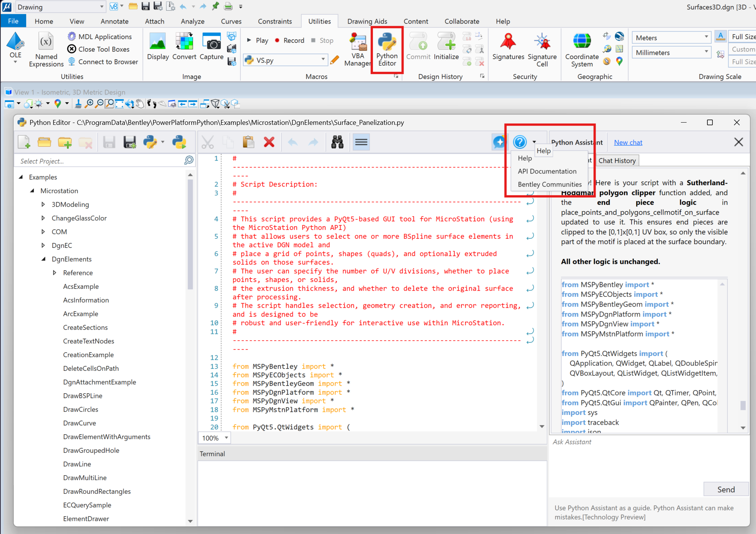Open the Meters unit dropdown
Viewport: 756px width, 534px height.
click(x=706, y=37)
